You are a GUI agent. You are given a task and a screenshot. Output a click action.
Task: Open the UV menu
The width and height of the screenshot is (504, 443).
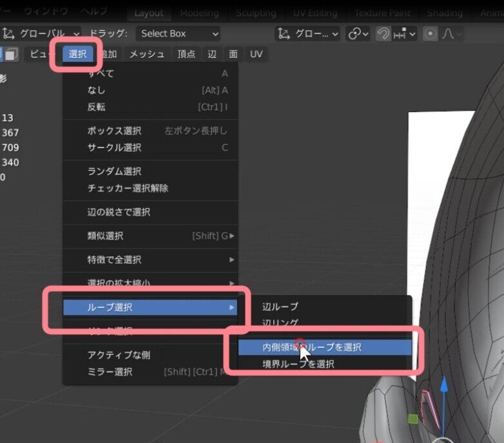point(256,54)
